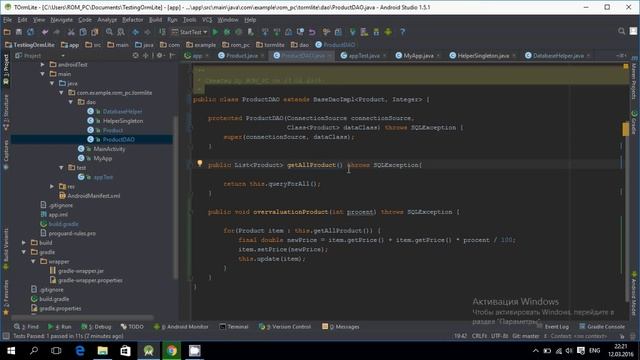This screenshot has width=640, height=360.
Task: Select AndroidManifest.xml in project tree
Action: click(x=93, y=196)
